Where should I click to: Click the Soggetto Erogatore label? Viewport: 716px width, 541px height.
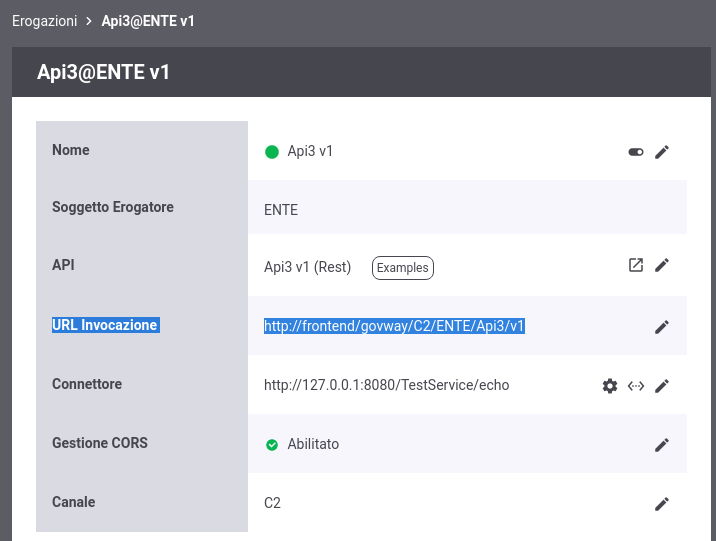coord(113,207)
